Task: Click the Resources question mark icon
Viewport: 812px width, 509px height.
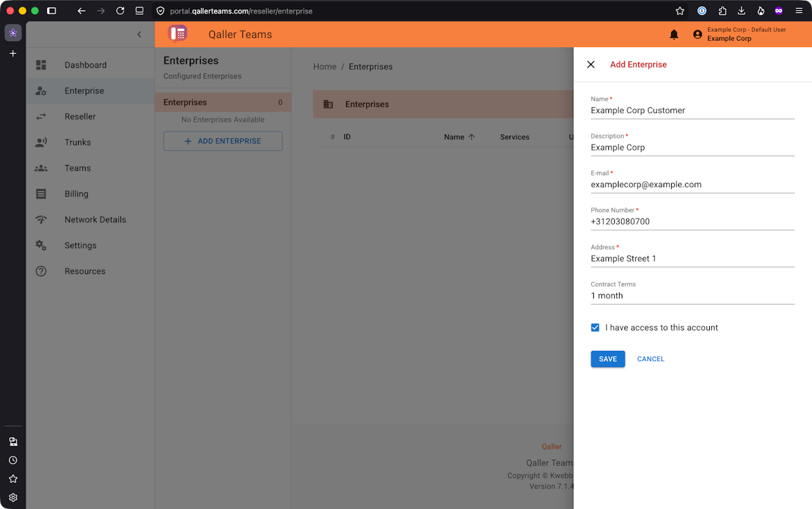Action: tap(41, 271)
